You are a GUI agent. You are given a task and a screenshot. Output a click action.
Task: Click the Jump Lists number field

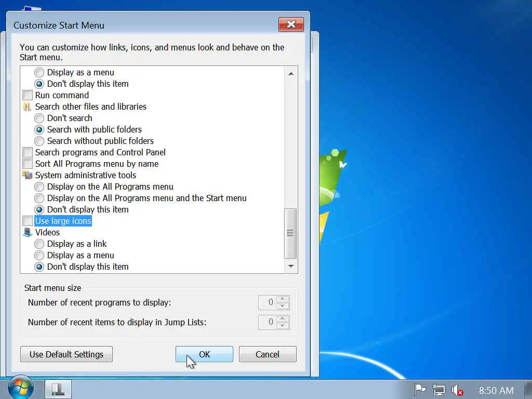coord(268,322)
